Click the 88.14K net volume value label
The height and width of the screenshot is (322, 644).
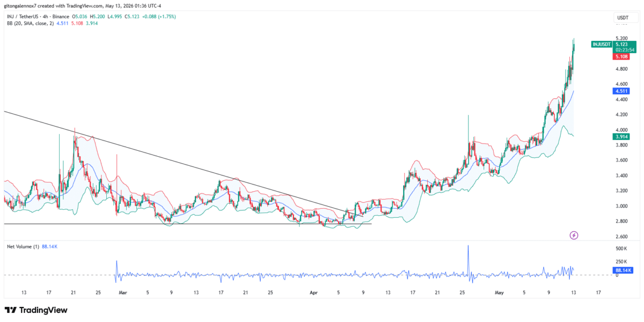[622, 270]
